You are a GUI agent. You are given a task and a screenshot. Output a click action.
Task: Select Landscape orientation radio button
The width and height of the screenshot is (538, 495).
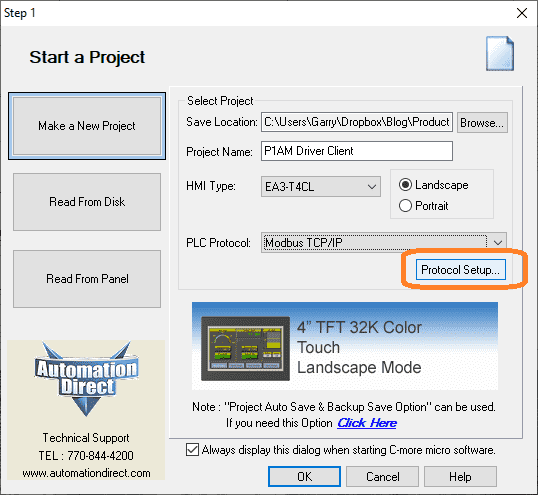(405, 185)
